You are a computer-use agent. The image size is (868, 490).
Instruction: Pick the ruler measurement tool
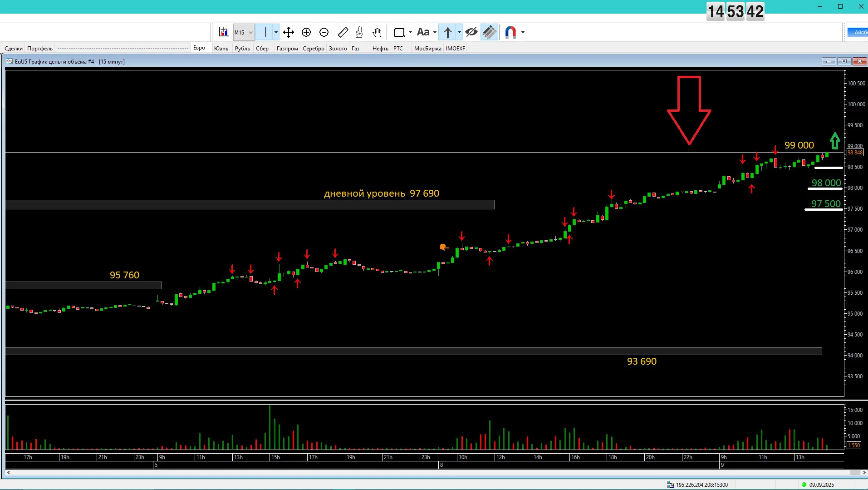coord(343,32)
